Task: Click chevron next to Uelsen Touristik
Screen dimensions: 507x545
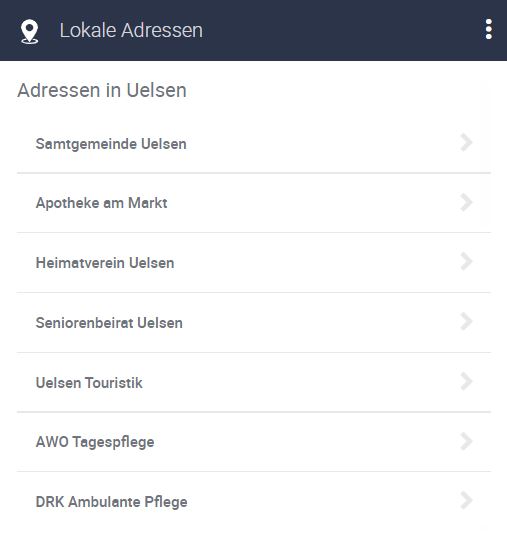Action: tap(466, 381)
